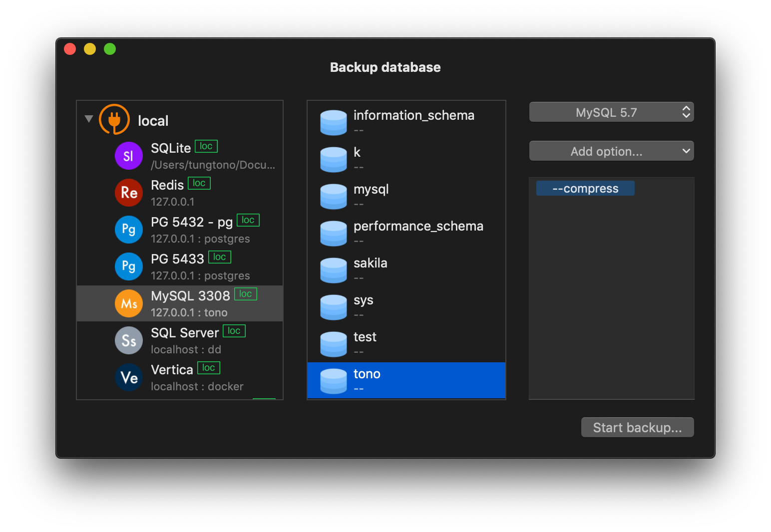
Task: Click the localhost : docker subtitle
Action: click(197, 386)
